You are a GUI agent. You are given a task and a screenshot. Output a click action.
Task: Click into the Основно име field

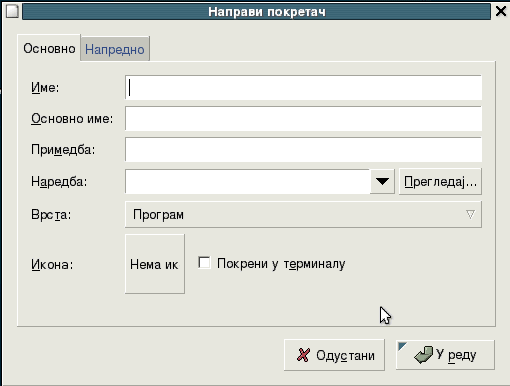tap(303, 119)
